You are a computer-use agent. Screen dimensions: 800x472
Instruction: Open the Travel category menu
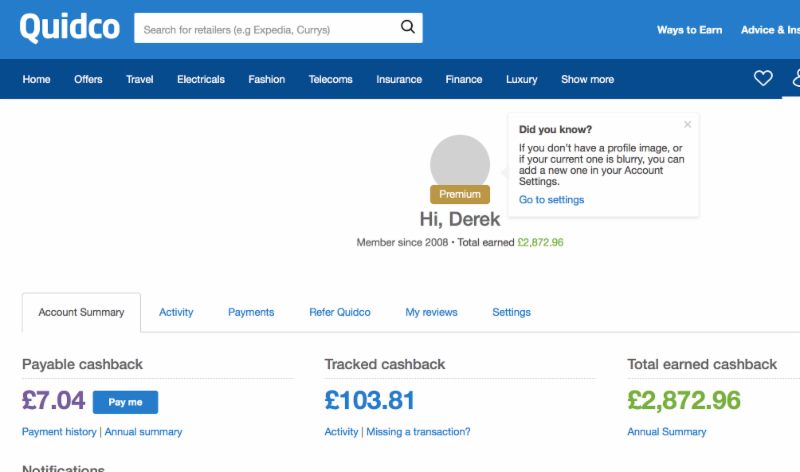(140, 79)
